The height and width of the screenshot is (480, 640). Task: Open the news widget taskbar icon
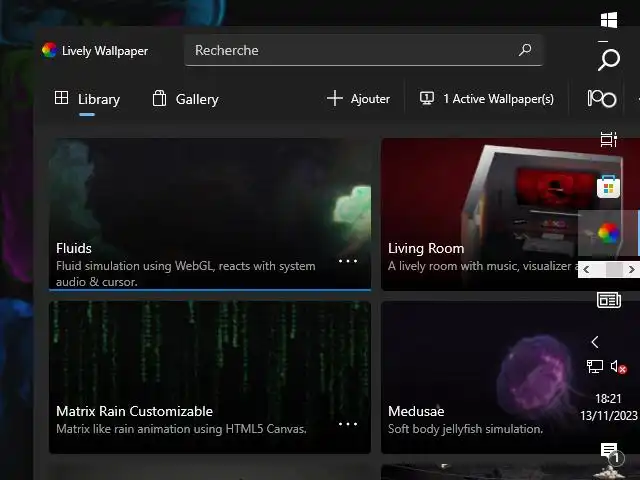609,300
